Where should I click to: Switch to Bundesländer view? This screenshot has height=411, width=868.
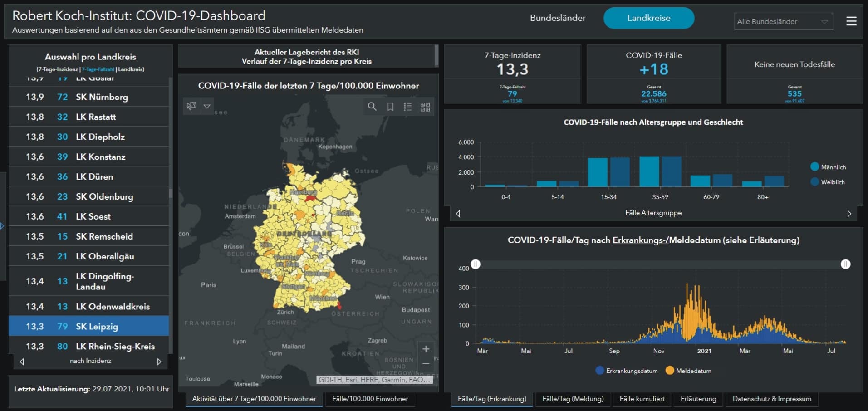[x=558, y=18]
